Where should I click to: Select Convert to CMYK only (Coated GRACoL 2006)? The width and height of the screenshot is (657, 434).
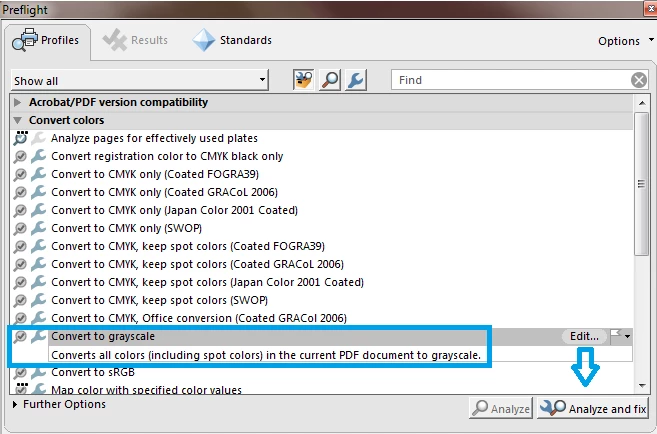tap(164, 192)
